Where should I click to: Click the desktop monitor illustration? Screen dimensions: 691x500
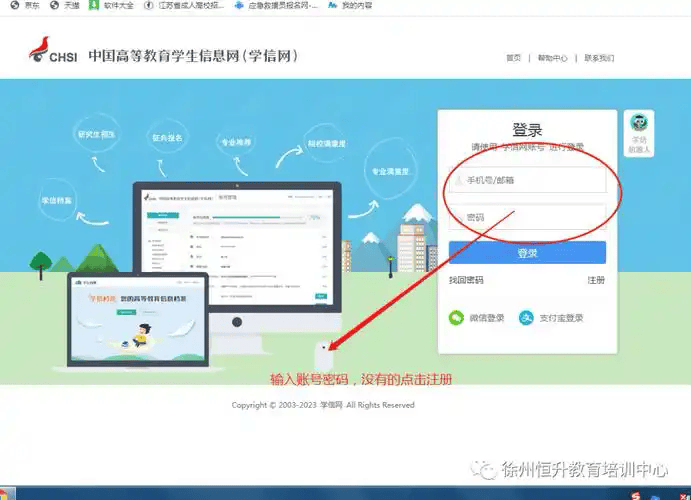[237, 247]
